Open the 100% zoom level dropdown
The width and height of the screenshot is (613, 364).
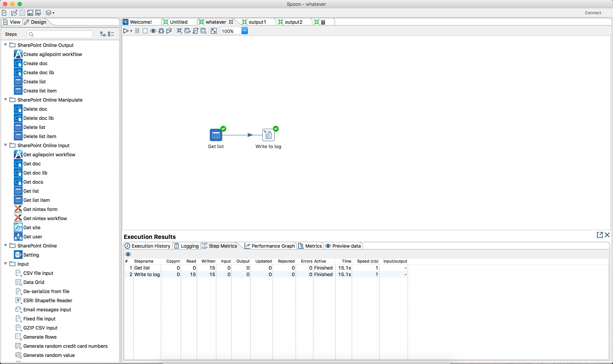click(245, 31)
